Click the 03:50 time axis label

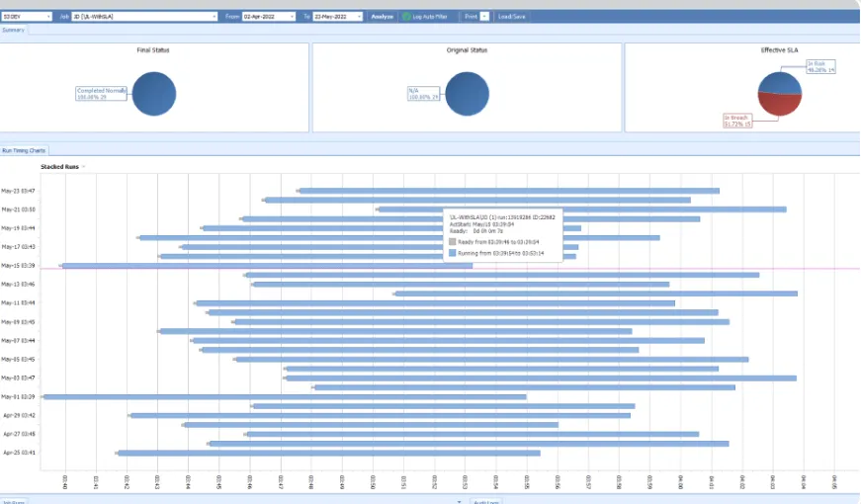373,482
